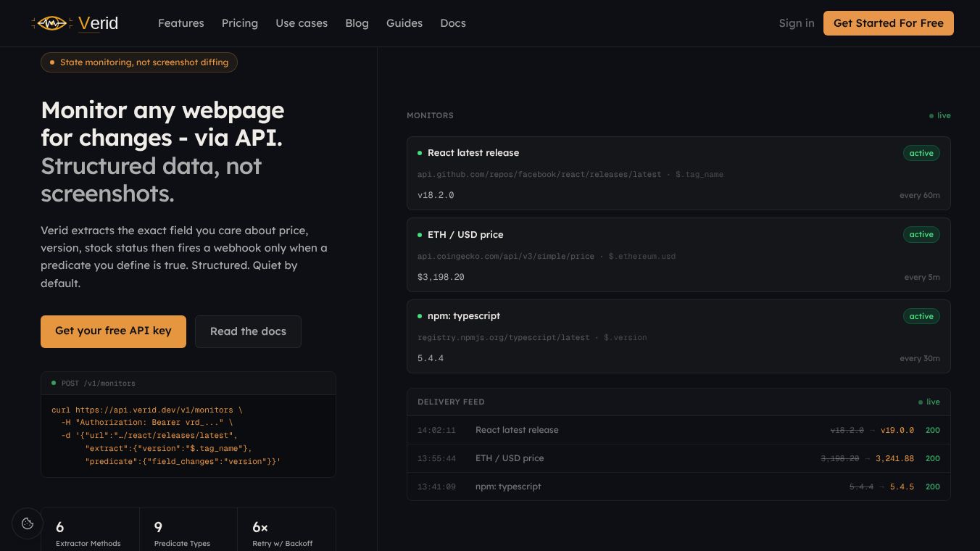Open Read the docs button
Viewport: 980px width, 551px height.
[248, 331]
